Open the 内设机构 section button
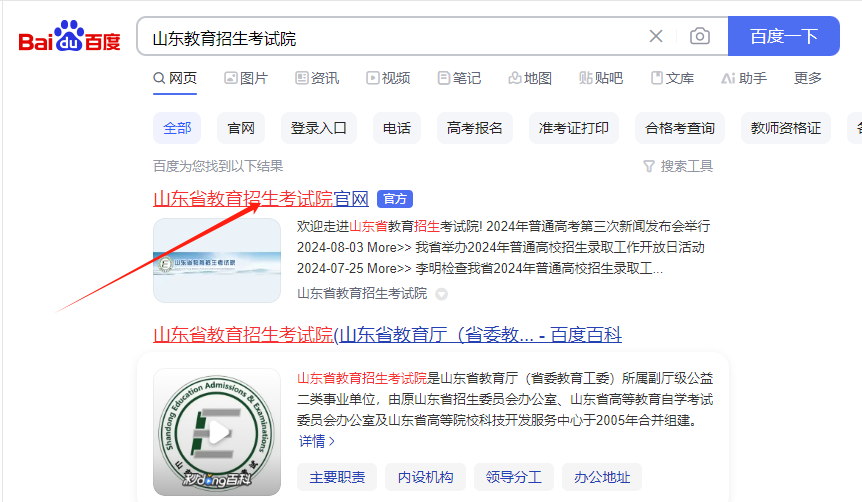Viewport: 862px width, 502px height. point(426,477)
